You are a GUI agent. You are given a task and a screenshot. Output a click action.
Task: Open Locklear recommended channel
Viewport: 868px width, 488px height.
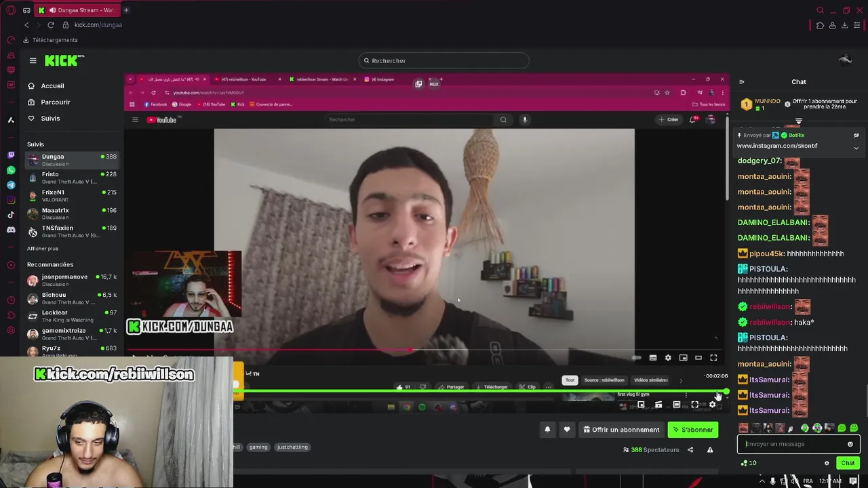(x=73, y=316)
